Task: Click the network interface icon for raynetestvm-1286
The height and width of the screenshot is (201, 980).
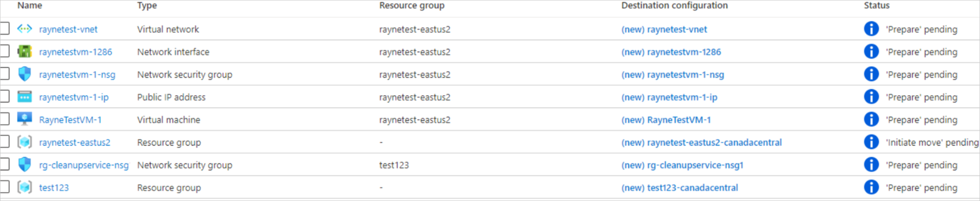Action: [25, 52]
